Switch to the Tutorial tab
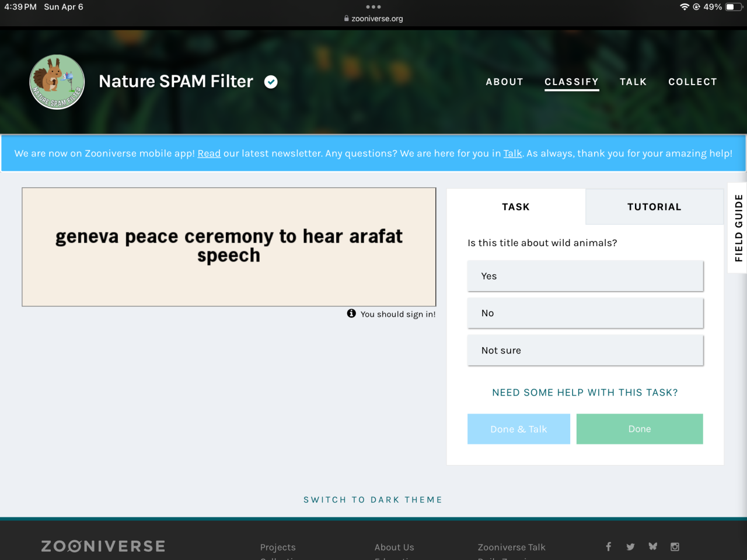 tap(654, 206)
